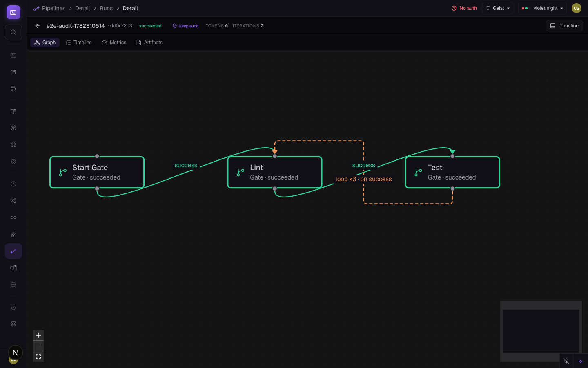Switch to the Timeline tab
This screenshot has height=368, width=588.
[x=79, y=43]
